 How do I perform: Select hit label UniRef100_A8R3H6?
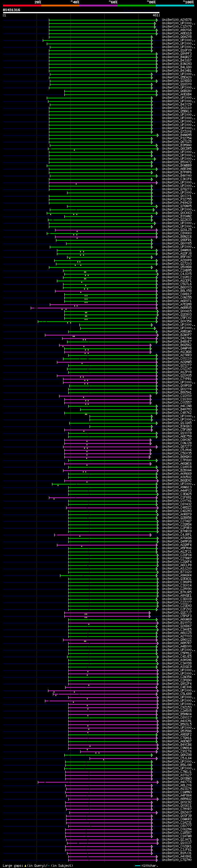click(x=177, y=169)
